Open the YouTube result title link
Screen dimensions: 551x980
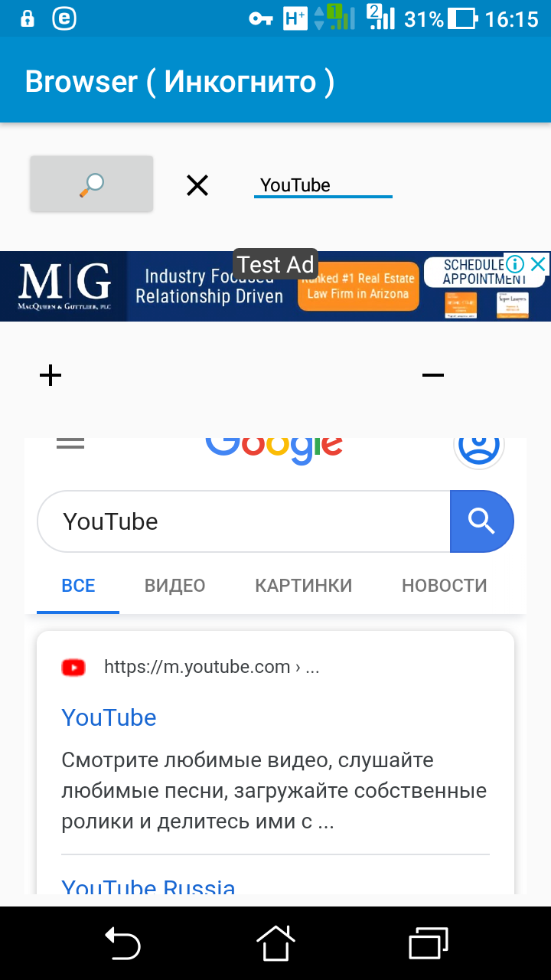point(109,717)
